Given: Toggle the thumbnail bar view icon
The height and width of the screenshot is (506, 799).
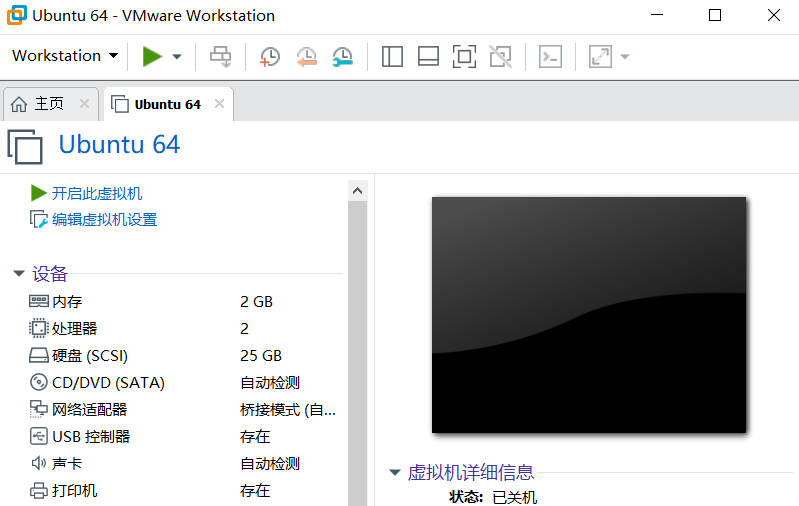Looking at the screenshot, I should 428,57.
